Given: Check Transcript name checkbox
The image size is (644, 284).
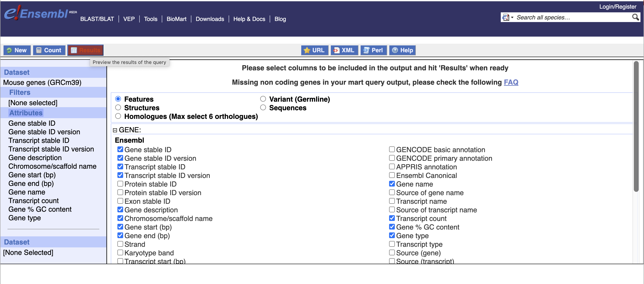Looking at the screenshot, I should (x=392, y=201).
